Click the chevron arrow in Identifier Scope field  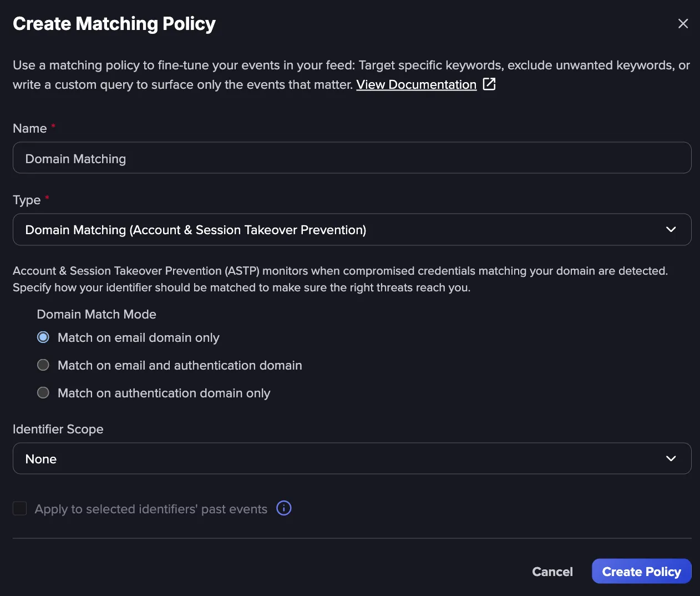[x=671, y=458]
